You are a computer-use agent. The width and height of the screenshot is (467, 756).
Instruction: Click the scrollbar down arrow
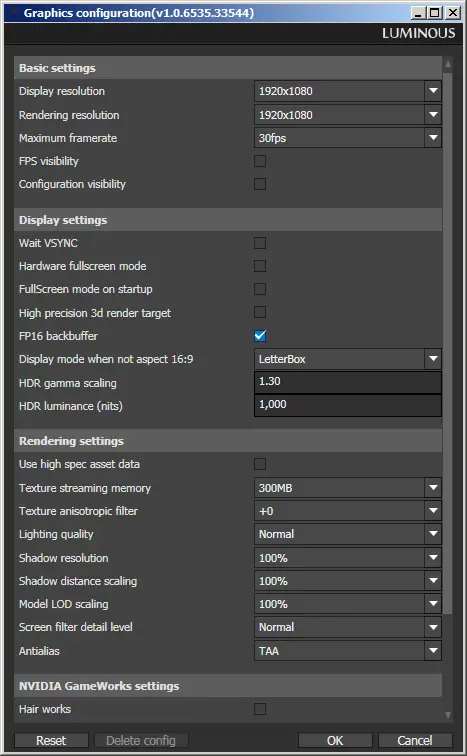448,716
